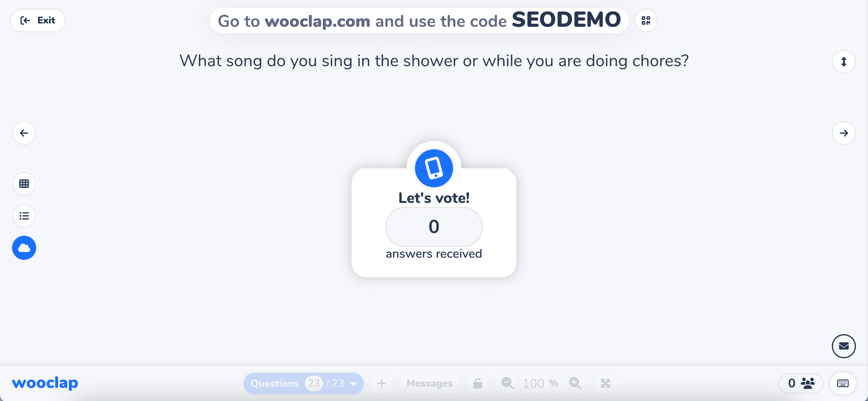
Task: Click the vertical resize arrows icon
Action: coord(843,62)
